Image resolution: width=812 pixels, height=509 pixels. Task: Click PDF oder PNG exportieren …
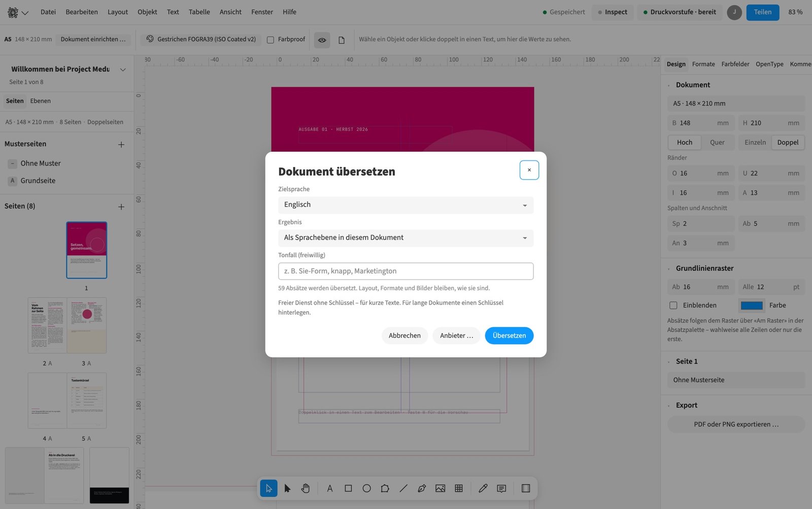tap(736, 425)
